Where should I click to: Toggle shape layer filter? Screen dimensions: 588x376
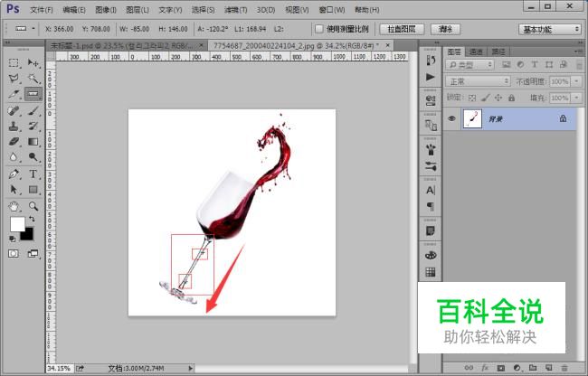[549, 65]
